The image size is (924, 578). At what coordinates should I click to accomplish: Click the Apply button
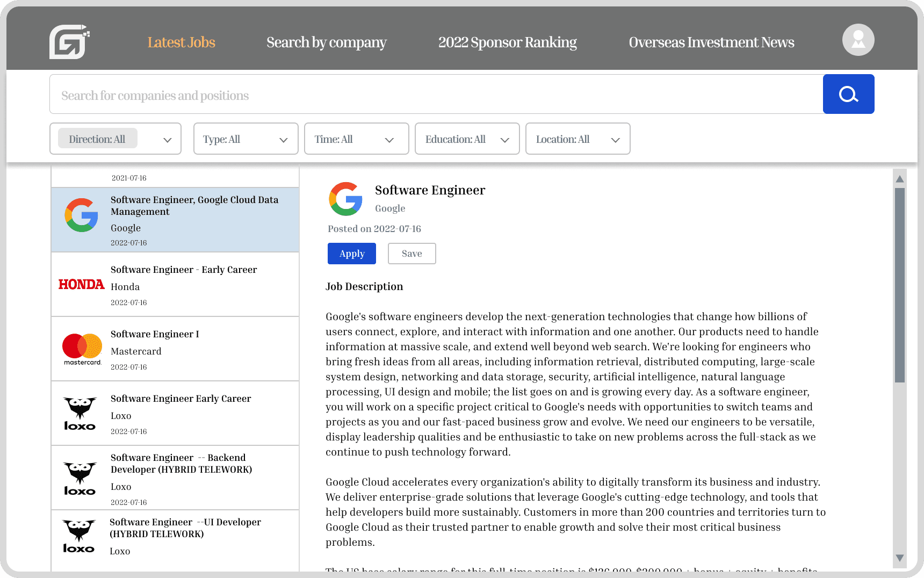(x=352, y=254)
